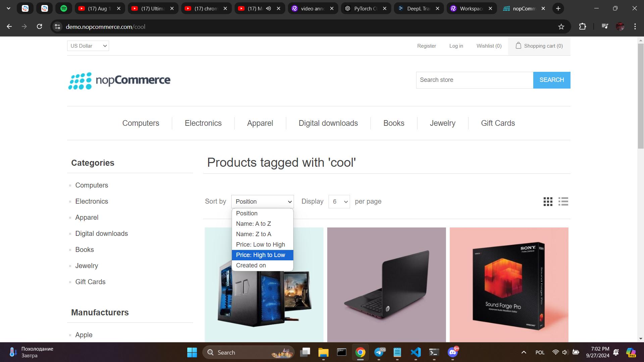Choose Price: High to Low sorting
The width and height of the screenshot is (644, 362).
[262, 255]
